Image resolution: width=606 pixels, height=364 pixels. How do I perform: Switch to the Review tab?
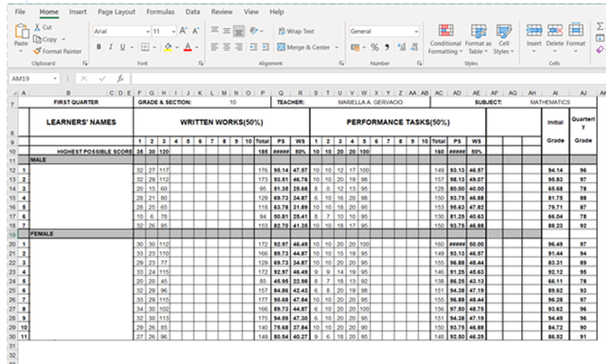coord(222,12)
